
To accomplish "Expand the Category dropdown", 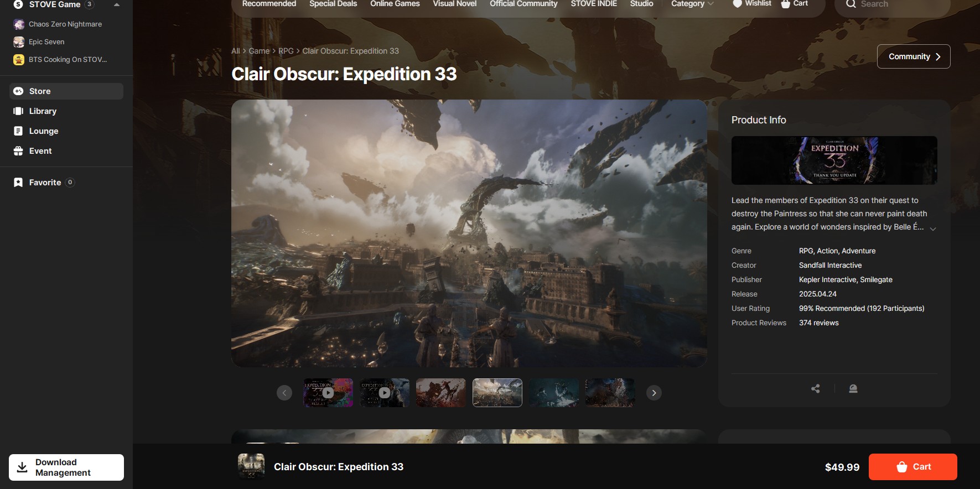I will 692,3.
